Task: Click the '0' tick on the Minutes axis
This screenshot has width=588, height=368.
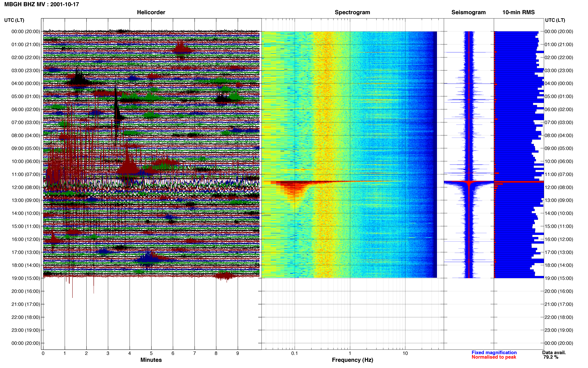Action: point(43,353)
